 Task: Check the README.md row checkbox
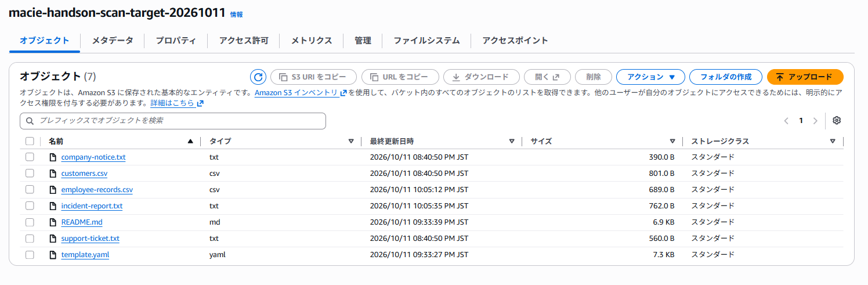(x=30, y=222)
